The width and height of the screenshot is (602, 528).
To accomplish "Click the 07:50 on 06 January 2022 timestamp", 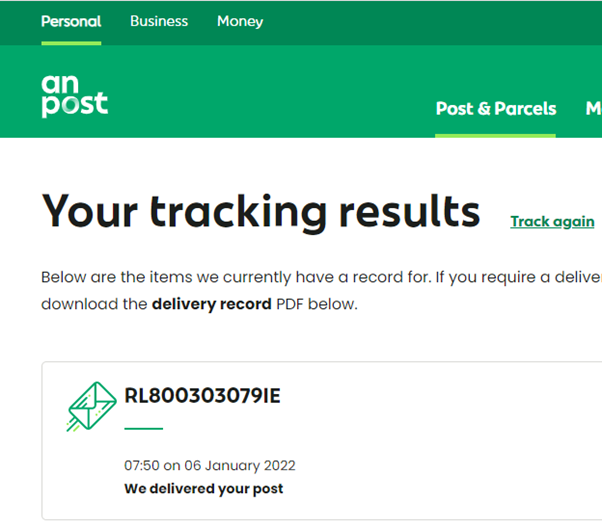I will click(x=210, y=466).
